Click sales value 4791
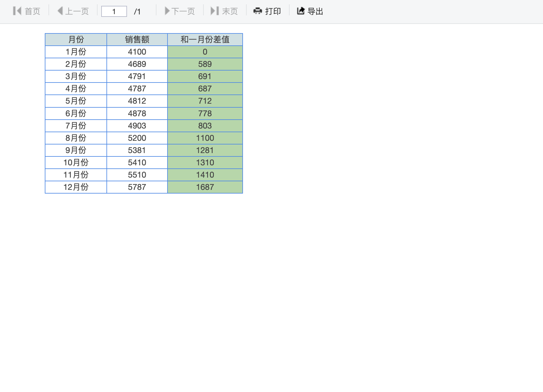The width and height of the screenshot is (543, 392). [x=137, y=76]
